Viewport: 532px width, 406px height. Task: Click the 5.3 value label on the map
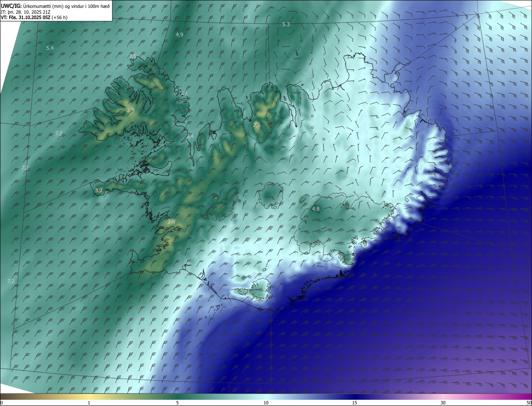(x=286, y=24)
